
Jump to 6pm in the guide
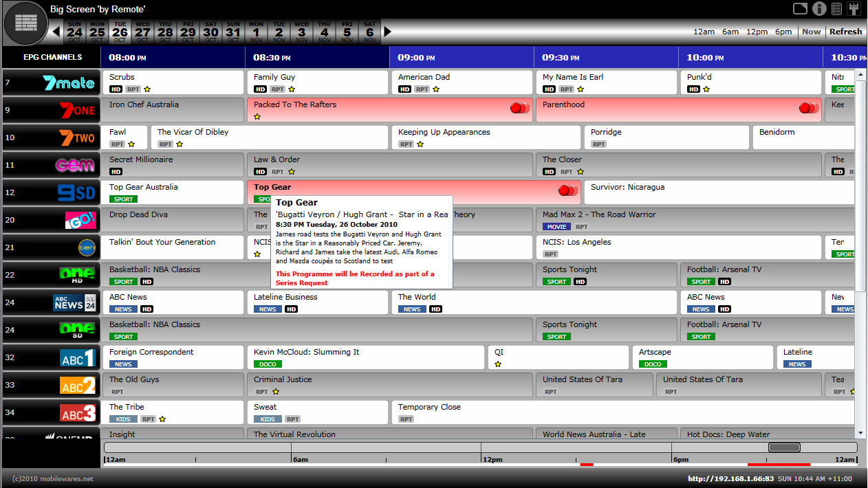783,32
